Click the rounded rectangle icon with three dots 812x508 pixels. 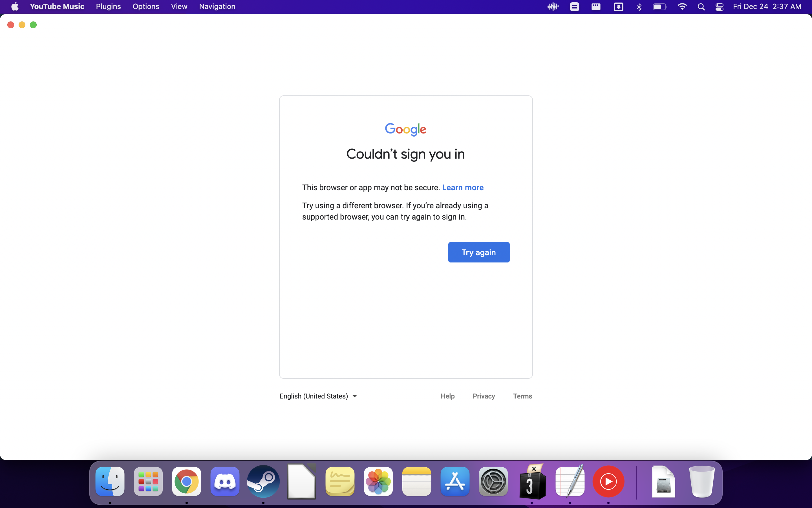pyautogui.click(x=596, y=6)
